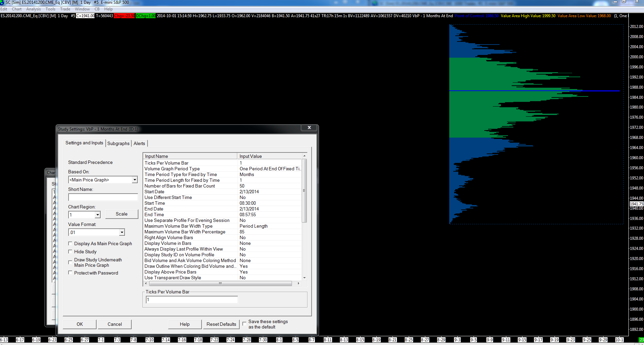Close the Study Settings dialog
The image size is (644, 345).
(309, 127)
